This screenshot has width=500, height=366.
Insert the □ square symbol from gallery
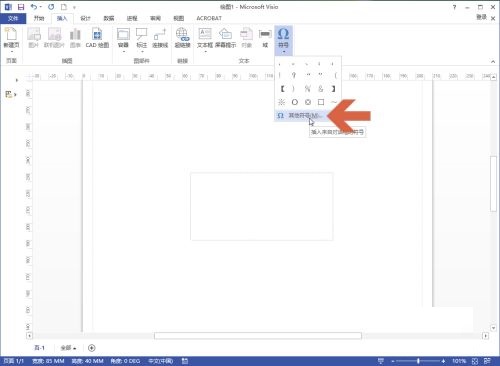click(321, 102)
